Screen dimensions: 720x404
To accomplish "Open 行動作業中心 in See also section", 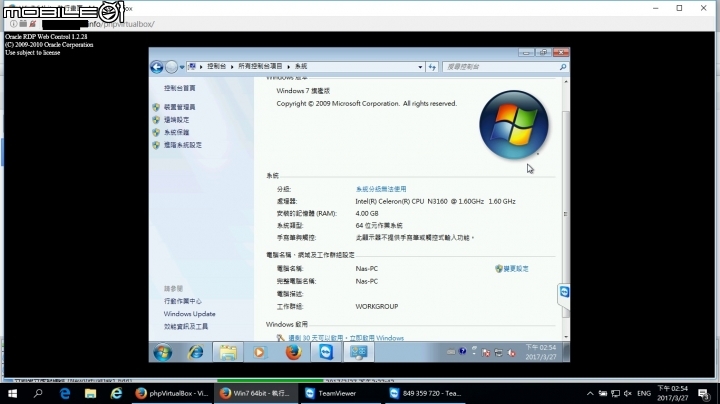I will click(x=183, y=301).
